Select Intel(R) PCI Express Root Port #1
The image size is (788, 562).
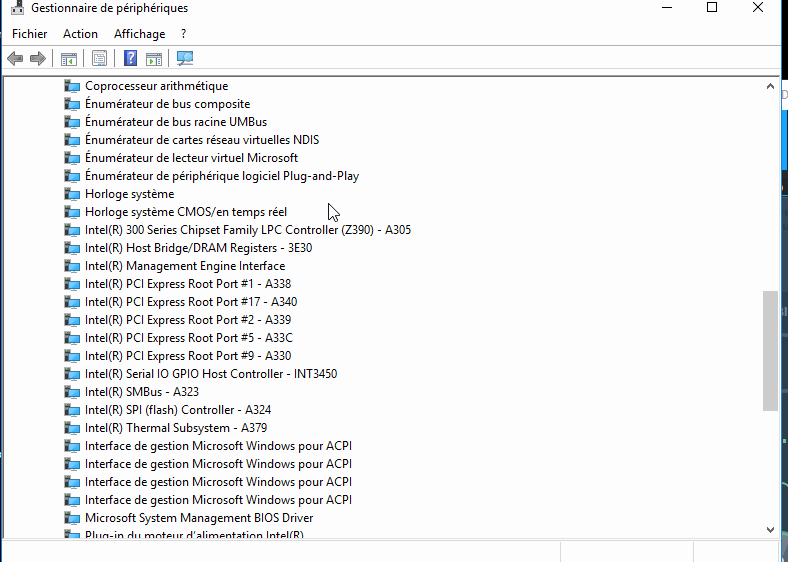click(x=188, y=284)
